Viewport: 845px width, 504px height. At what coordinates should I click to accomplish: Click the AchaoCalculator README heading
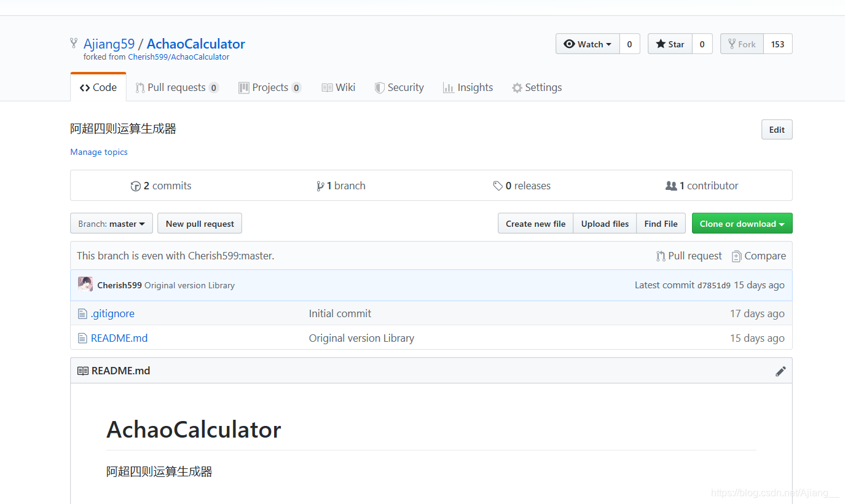pyautogui.click(x=194, y=429)
